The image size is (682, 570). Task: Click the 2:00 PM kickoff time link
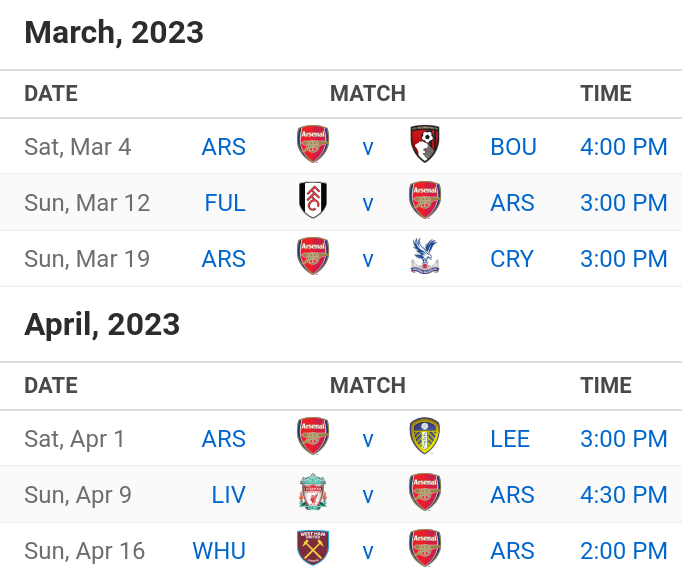point(624,551)
